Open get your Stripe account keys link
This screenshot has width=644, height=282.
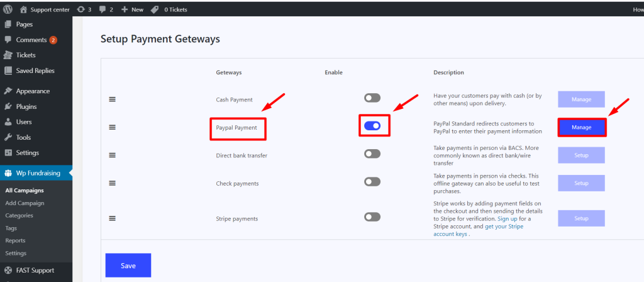click(x=479, y=230)
